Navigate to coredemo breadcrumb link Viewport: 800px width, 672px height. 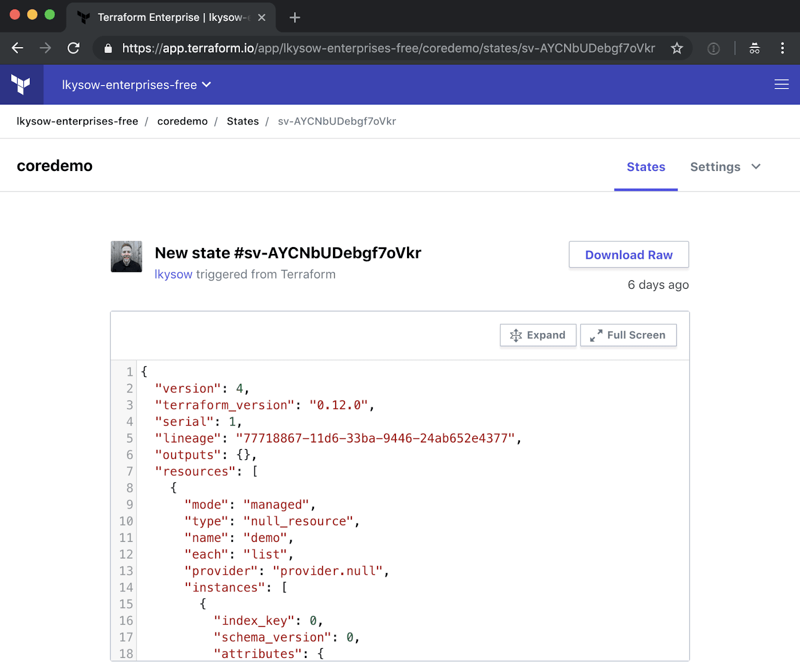pos(182,121)
